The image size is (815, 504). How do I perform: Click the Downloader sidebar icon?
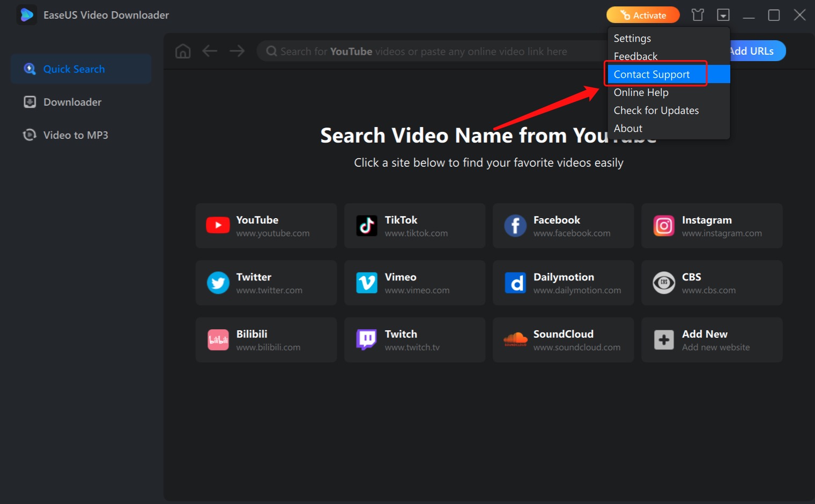30,102
